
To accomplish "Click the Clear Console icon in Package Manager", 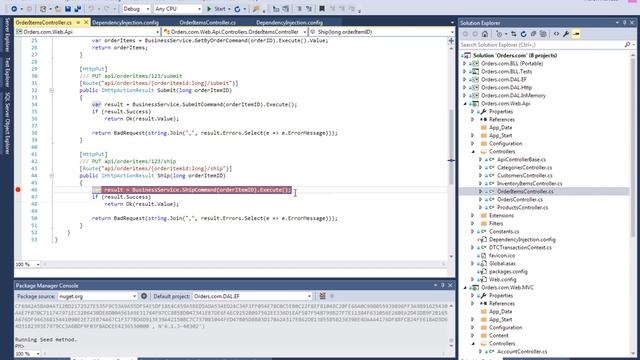I will click(322, 296).
